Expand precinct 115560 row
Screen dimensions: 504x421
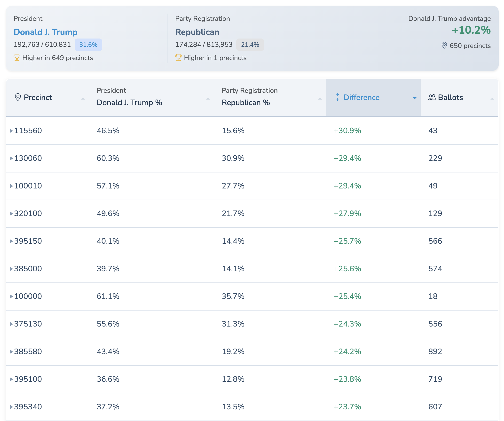pyautogui.click(x=11, y=131)
